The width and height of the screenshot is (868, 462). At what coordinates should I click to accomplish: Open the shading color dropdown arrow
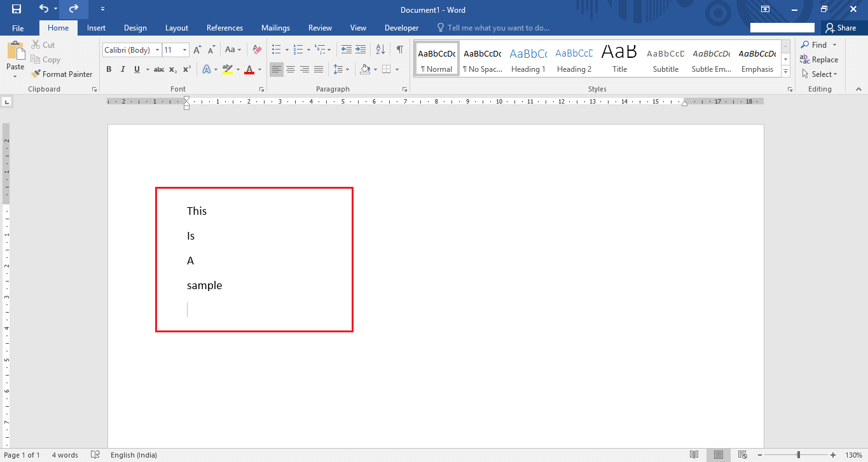[375, 69]
